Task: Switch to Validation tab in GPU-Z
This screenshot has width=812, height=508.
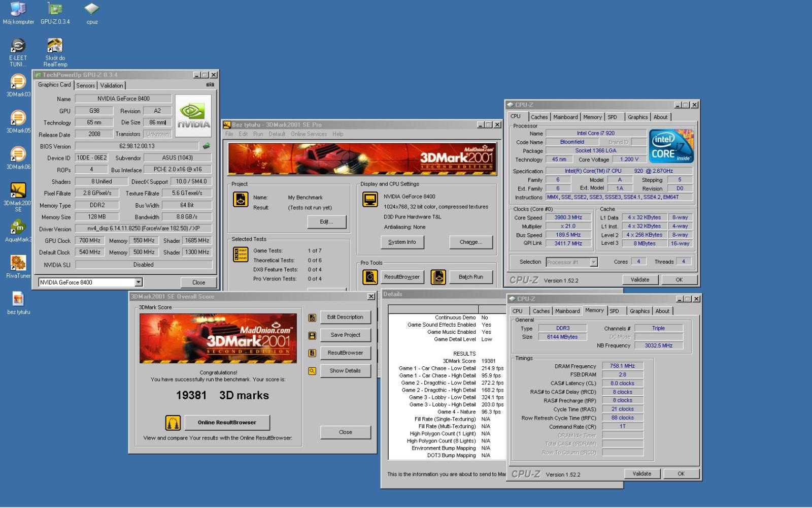Action: click(x=111, y=85)
